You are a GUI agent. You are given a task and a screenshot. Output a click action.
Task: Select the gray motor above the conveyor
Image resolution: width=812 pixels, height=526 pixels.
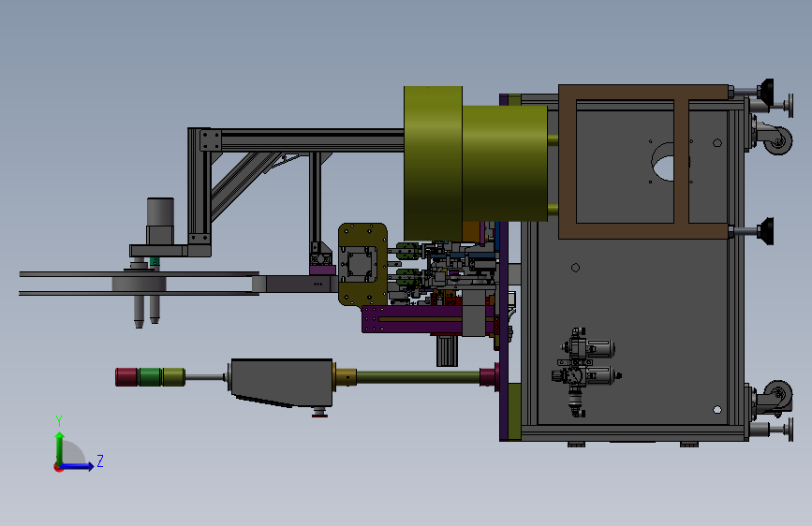click(160, 221)
